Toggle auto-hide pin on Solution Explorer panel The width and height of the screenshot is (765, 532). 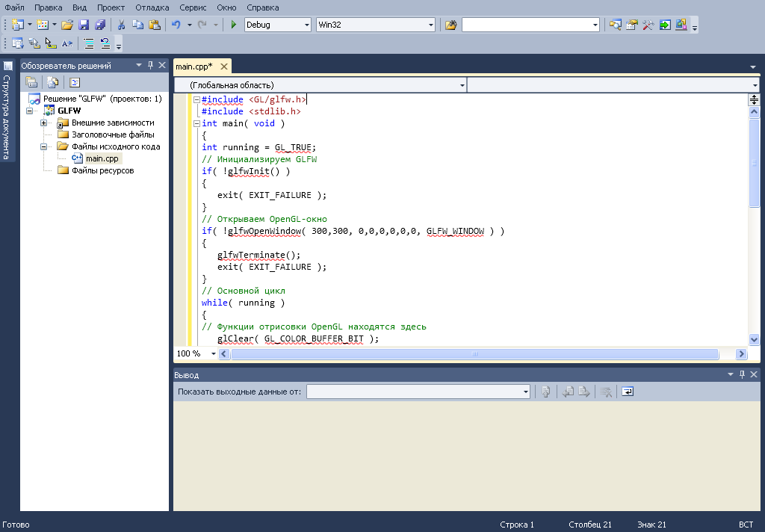(150, 66)
